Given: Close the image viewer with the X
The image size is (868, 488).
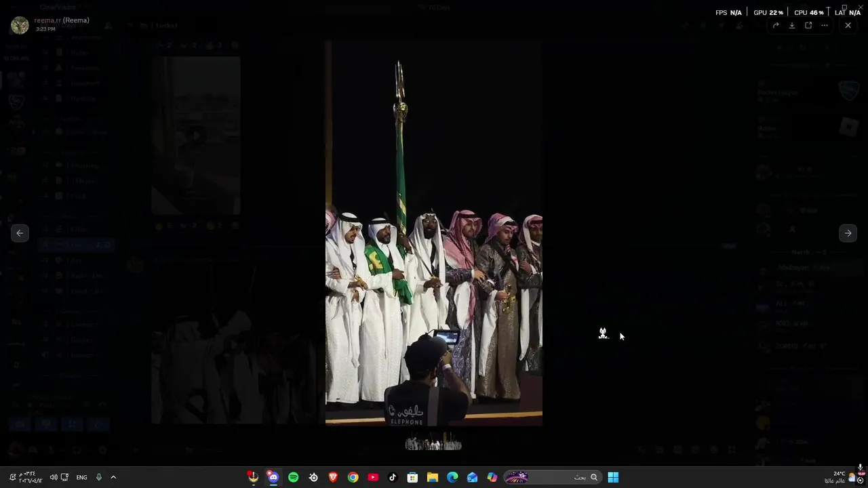Looking at the screenshot, I should [848, 25].
